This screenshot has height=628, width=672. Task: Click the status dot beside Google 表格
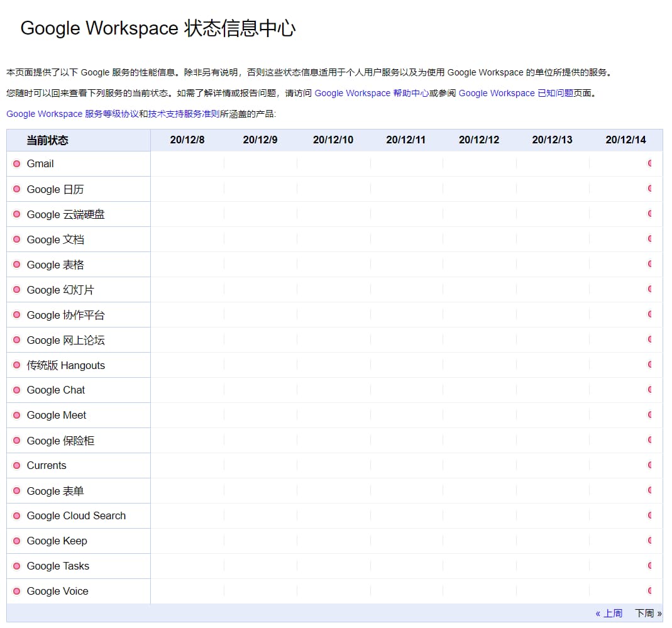pyautogui.click(x=17, y=265)
